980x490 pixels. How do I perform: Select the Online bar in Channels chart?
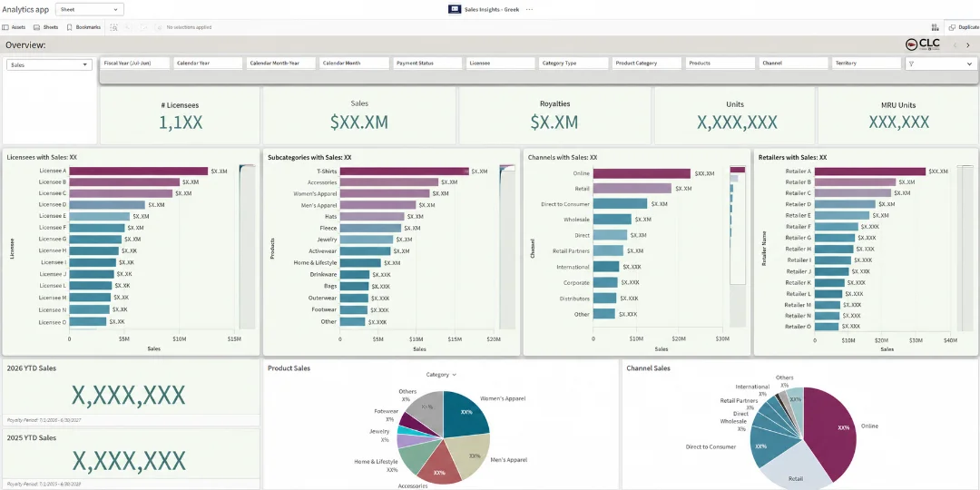tap(642, 173)
